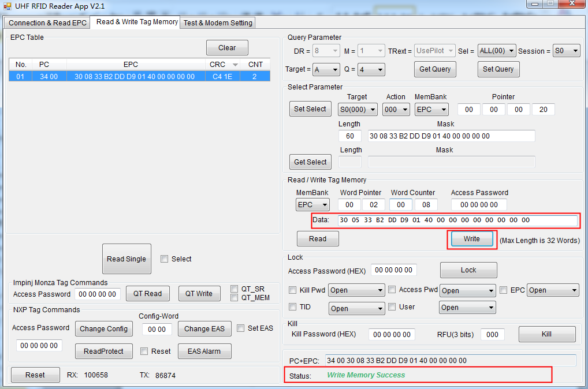This screenshot has width=588, height=389.
Task: Click the Get Query button
Action: [434, 69]
